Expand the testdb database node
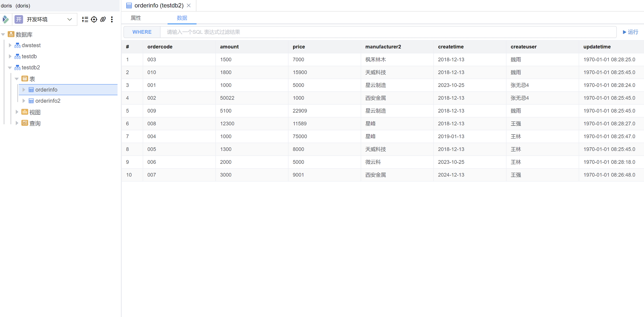Image resolution: width=644 pixels, height=317 pixels. 10,56
